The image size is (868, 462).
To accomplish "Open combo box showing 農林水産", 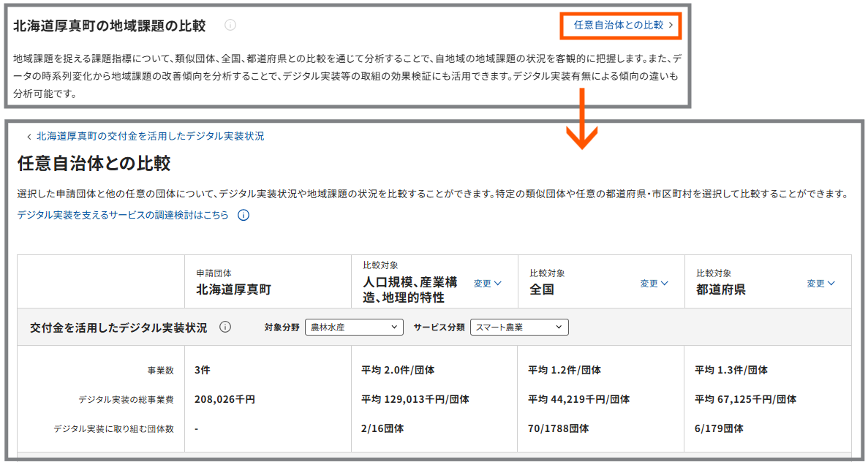I will [353, 327].
